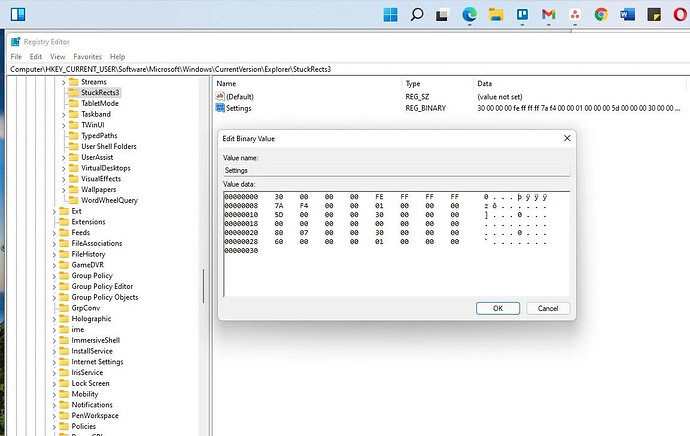Cancel the Edit Binary Value dialog
690x436 pixels.
coord(548,308)
